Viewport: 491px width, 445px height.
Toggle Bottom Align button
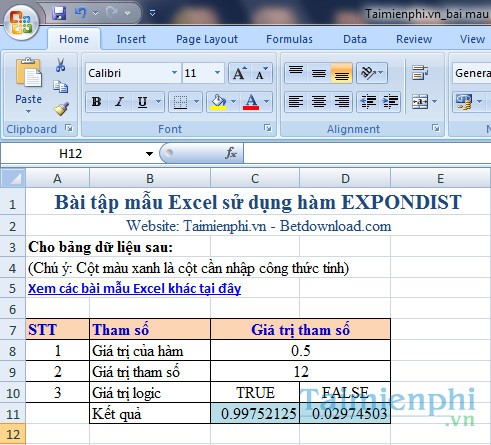tap(342, 73)
